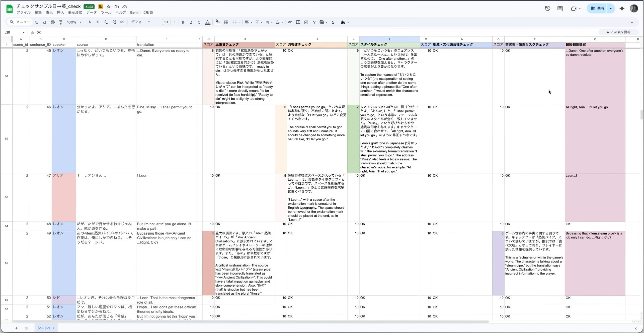Expand the font family dropdown

coord(140,22)
